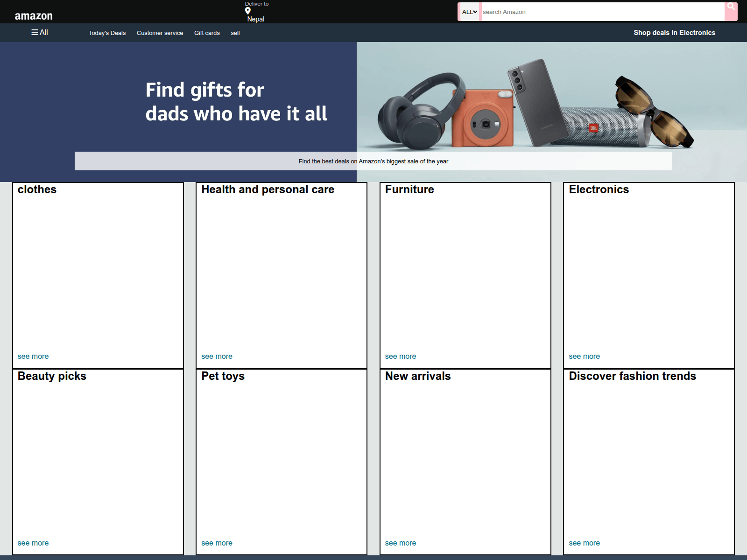Click Shop deals in Electronics
The image size is (747, 560).
tap(674, 33)
